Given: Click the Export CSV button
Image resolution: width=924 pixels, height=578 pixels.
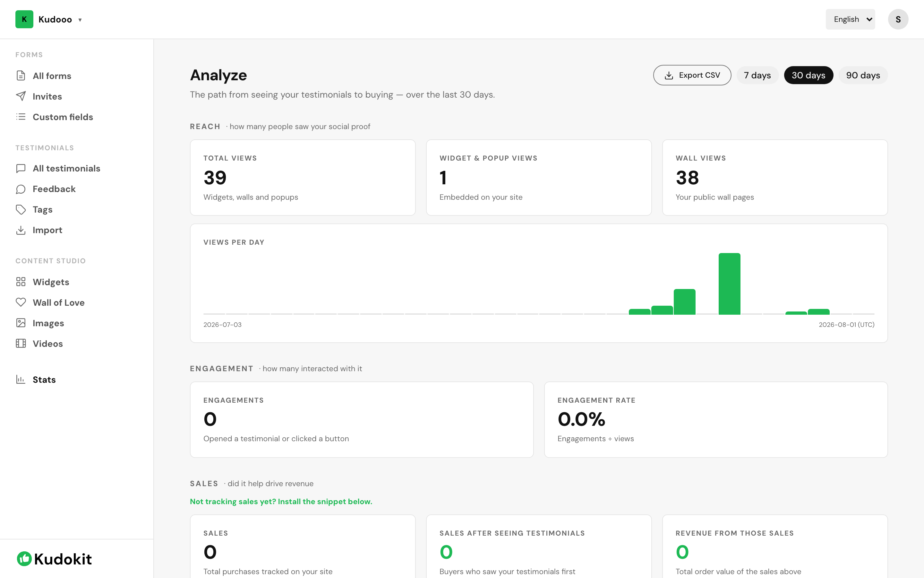Looking at the screenshot, I should 692,75.
